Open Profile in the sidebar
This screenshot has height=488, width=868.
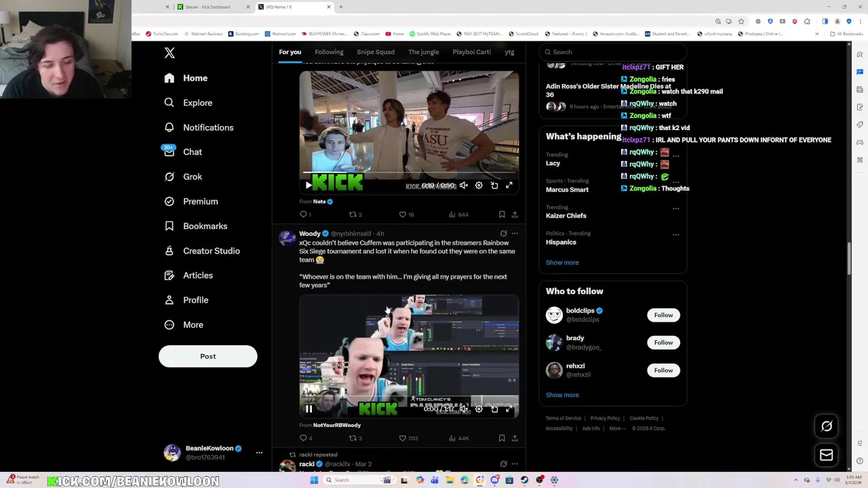[x=186, y=300]
